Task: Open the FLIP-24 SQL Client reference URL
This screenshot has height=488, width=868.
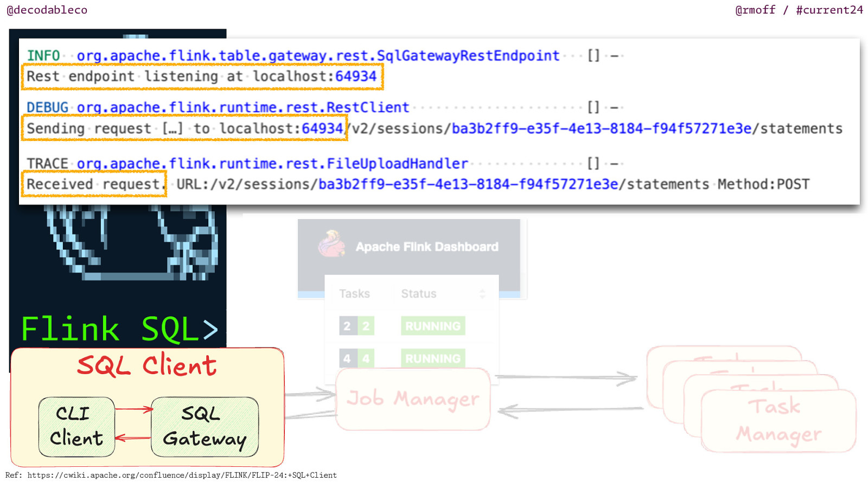Action: (x=182, y=475)
